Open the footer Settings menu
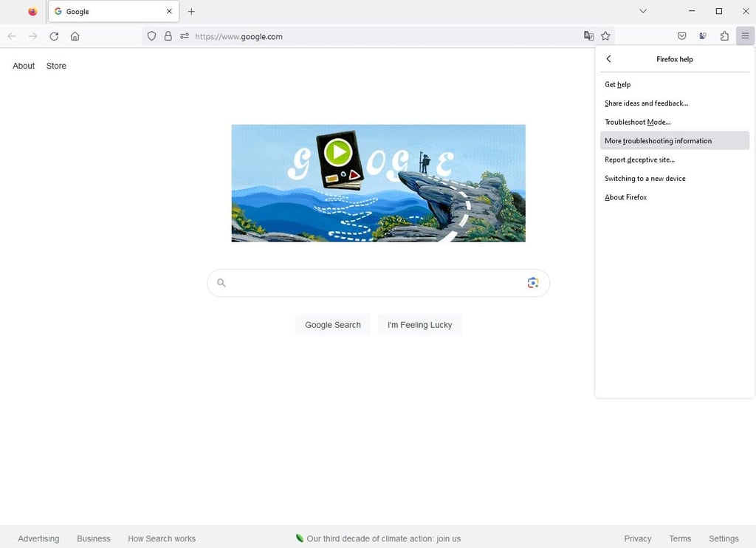 (724, 539)
